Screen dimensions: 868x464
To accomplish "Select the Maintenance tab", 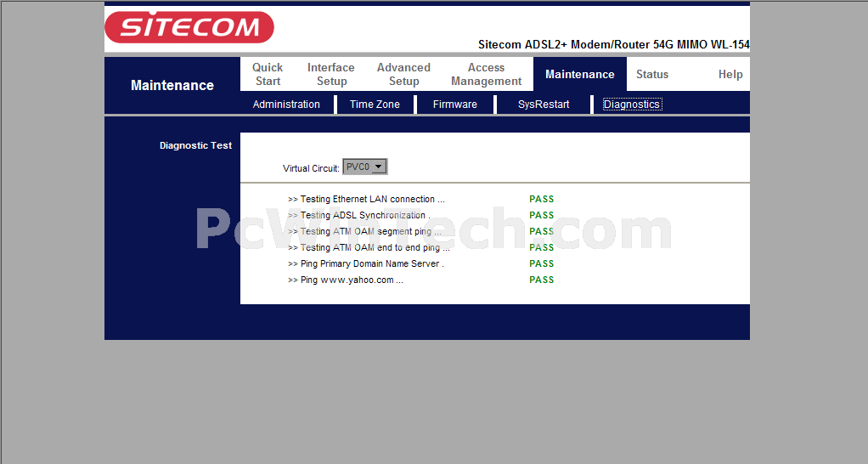I will point(579,74).
